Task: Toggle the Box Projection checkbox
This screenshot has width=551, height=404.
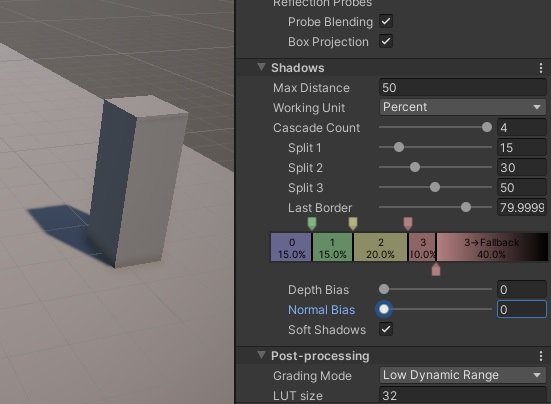Action: pyautogui.click(x=386, y=41)
